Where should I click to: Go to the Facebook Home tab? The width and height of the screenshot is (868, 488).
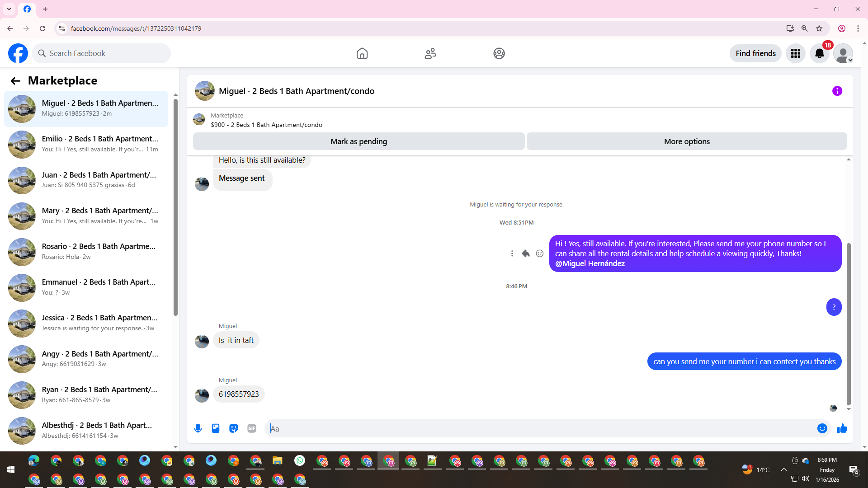tap(362, 53)
